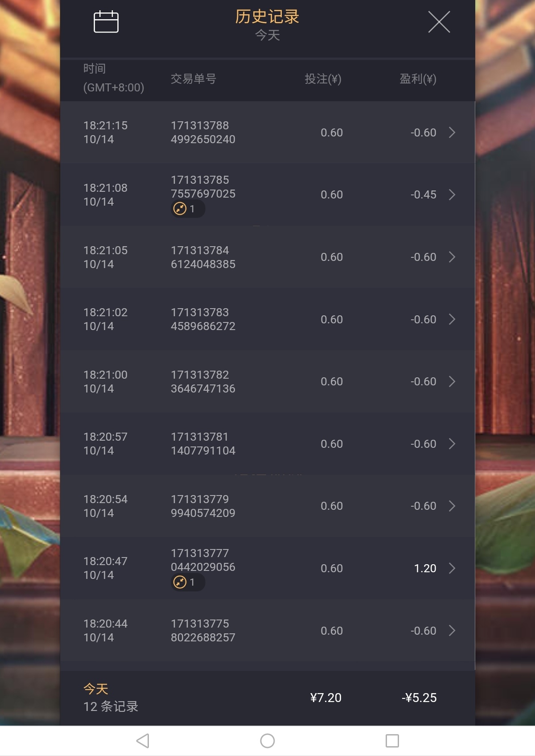Select transaction number 171313788 4992650240
This screenshot has height=756, width=535.
[x=203, y=132]
